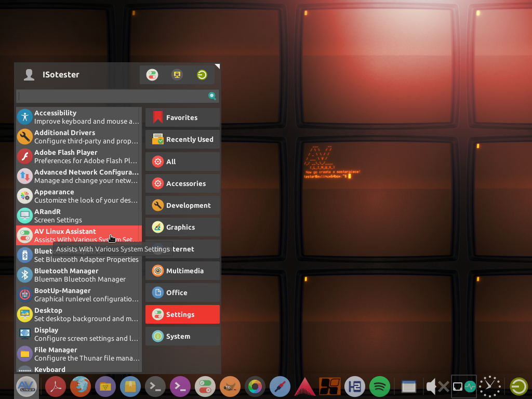Open Bluetooth Manager entry
This screenshot has height=399, width=532.
coord(78,275)
